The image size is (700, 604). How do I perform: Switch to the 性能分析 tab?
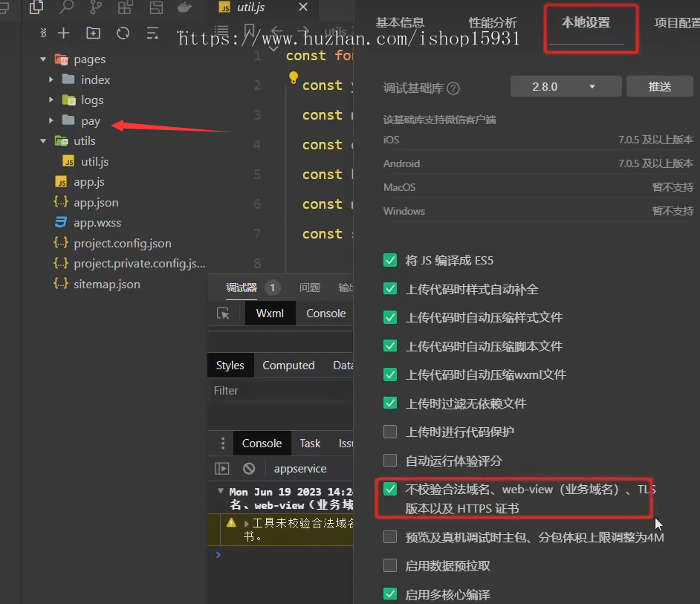pyautogui.click(x=493, y=23)
